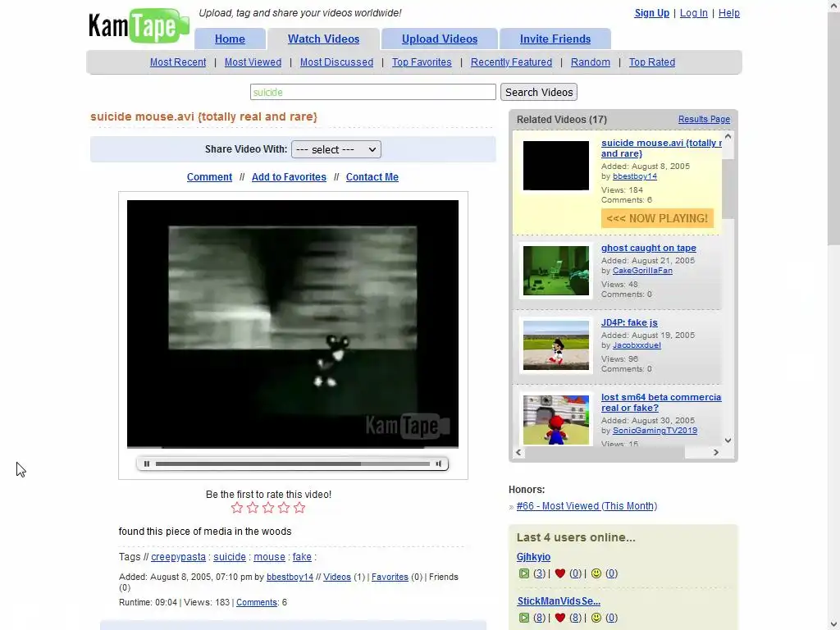This screenshot has height=630, width=840.
Task: Open the Invite Friends tab
Action: pos(555,39)
